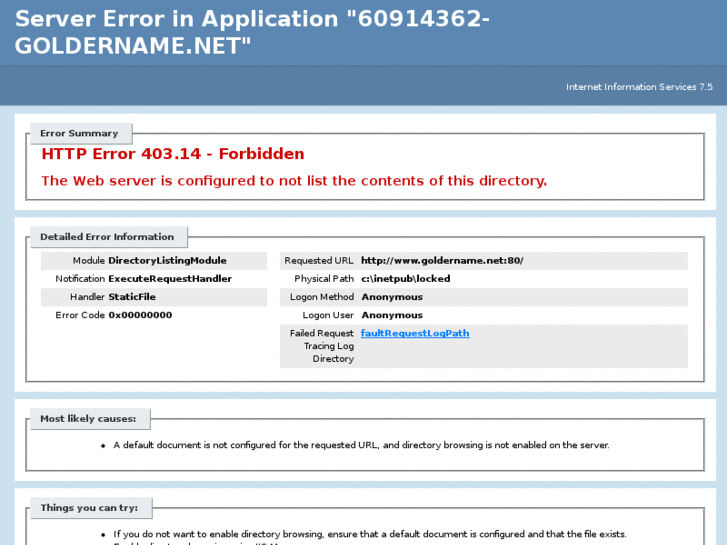This screenshot has height=545, width=727.
Task: Click the directory listing error description
Action: pyautogui.click(x=294, y=180)
